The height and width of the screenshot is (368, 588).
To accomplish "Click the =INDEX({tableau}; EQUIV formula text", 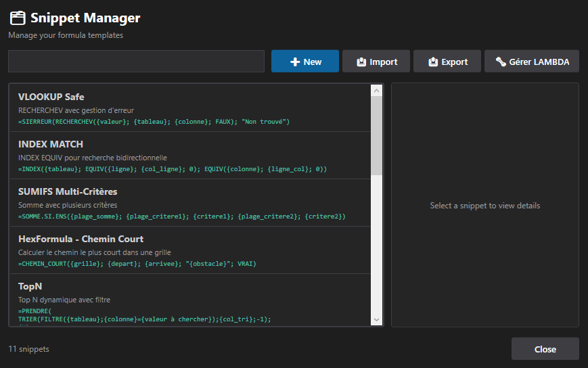I will pos(173,169).
